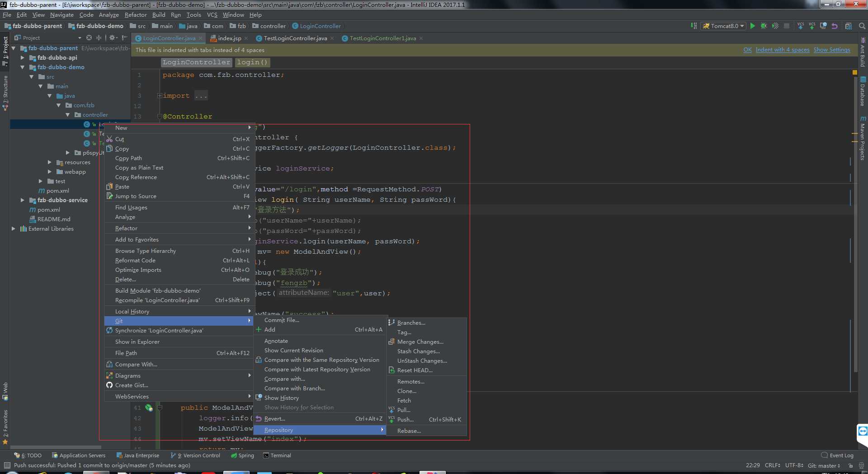Expand External Libraries node
The height and width of the screenshot is (474, 868).
tap(13, 229)
